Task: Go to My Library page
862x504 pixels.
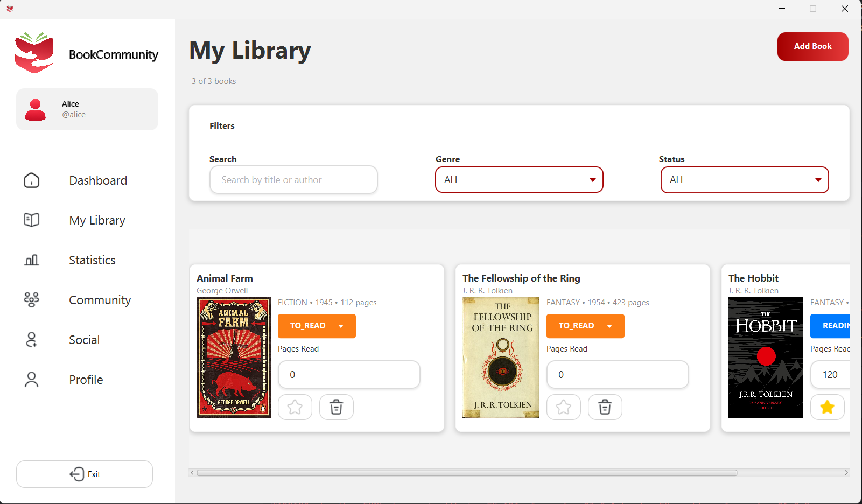Action: (97, 220)
